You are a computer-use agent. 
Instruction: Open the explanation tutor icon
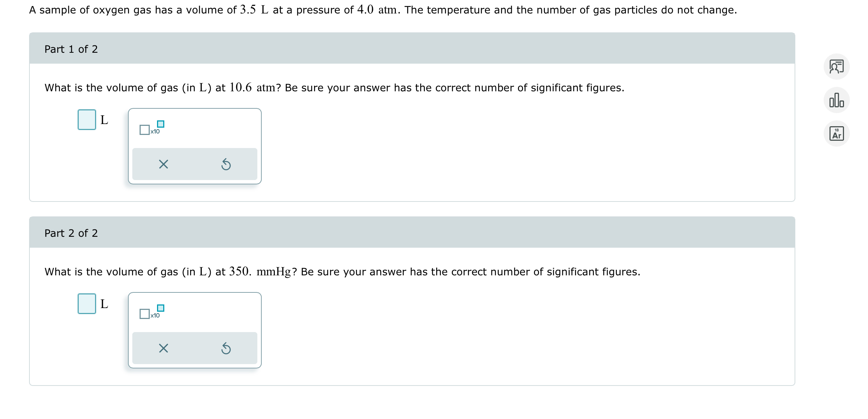(x=837, y=67)
